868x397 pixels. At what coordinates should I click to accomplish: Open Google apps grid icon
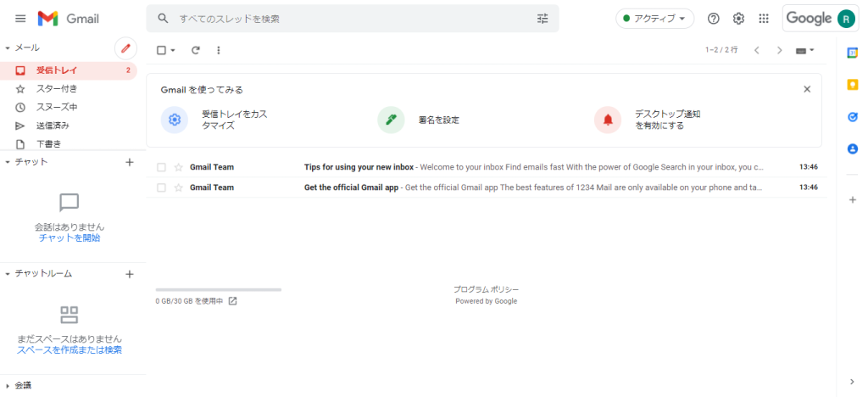764,18
